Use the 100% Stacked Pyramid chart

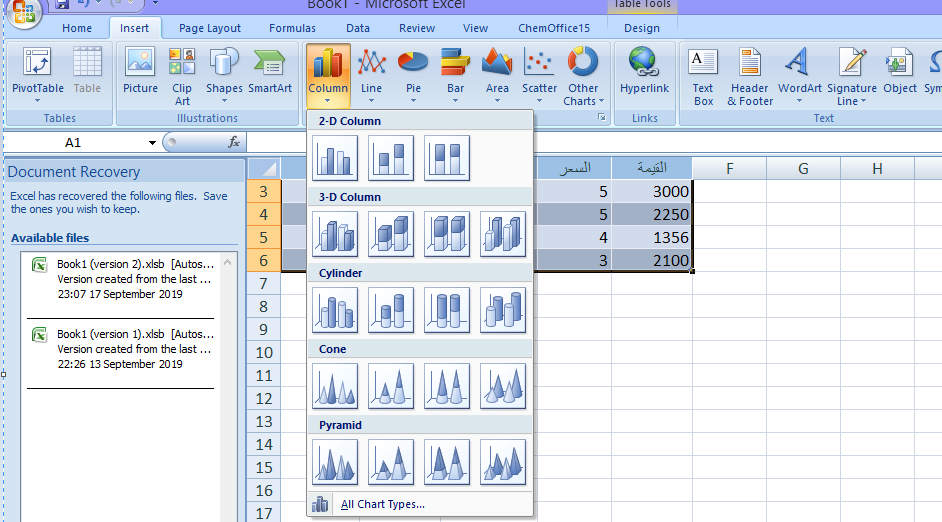pyautogui.click(x=447, y=462)
